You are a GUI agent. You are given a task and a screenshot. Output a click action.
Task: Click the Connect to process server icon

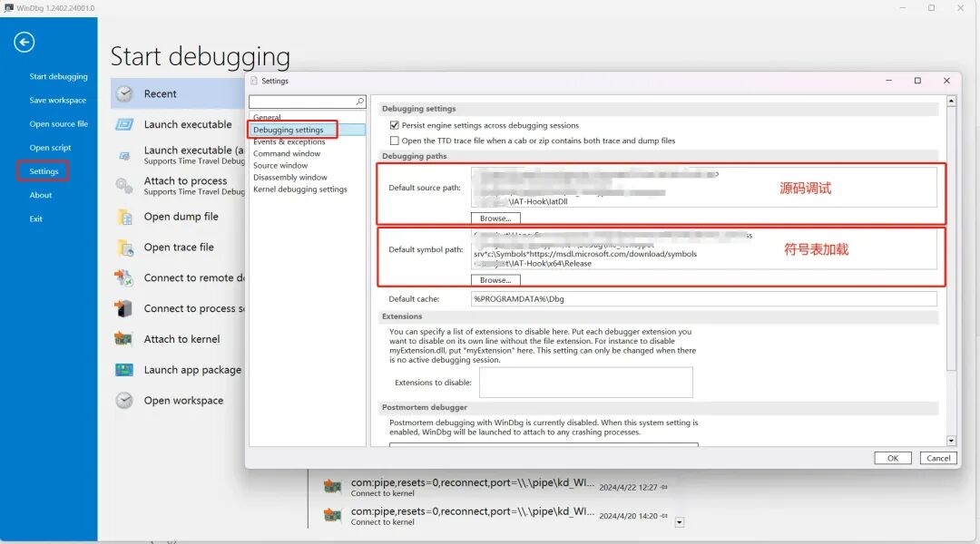(123, 308)
